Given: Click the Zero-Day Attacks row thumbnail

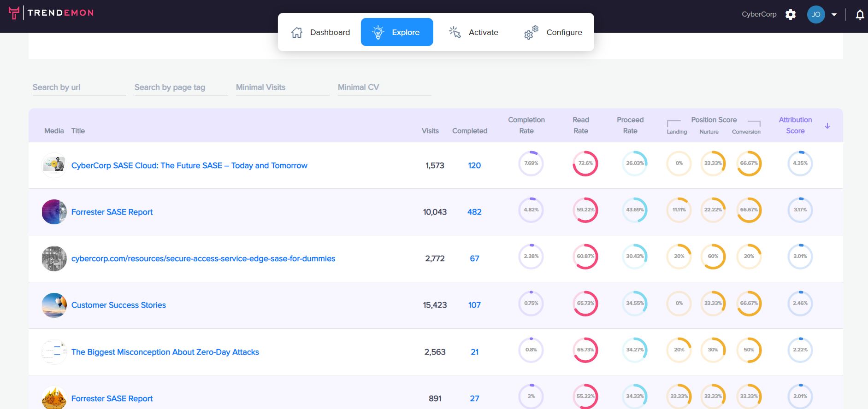Looking at the screenshot, I should 54,352.
